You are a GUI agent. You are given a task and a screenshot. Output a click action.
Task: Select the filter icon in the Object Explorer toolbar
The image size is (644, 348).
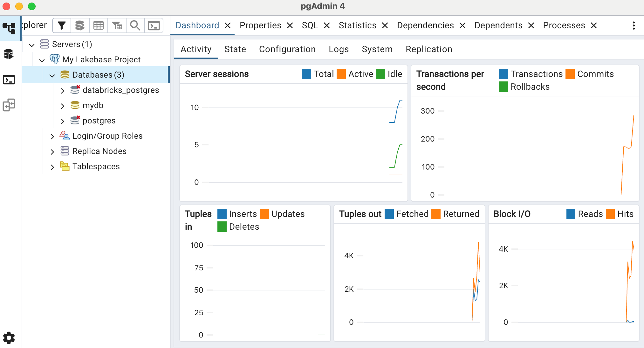(x=61, y=25)
